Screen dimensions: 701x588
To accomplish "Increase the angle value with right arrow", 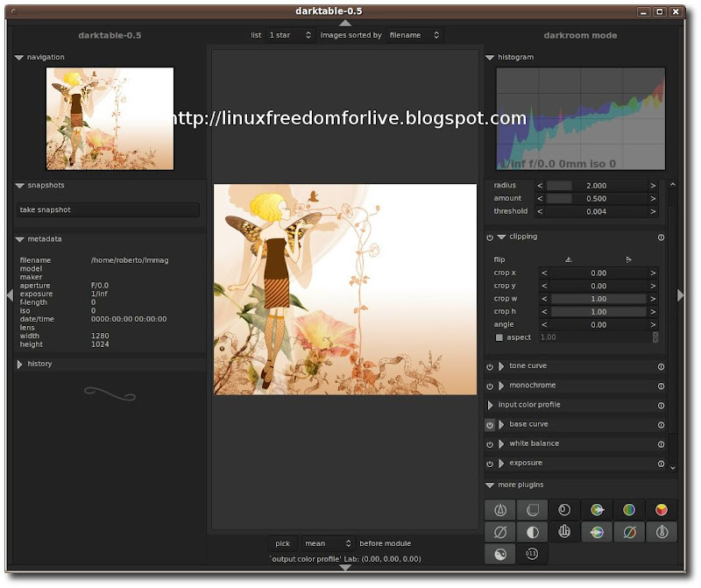I will coord(653,324).
